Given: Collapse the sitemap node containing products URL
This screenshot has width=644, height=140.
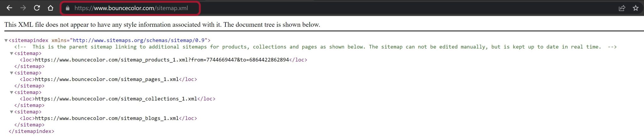Looking at the screenshot, I should 12,54.
